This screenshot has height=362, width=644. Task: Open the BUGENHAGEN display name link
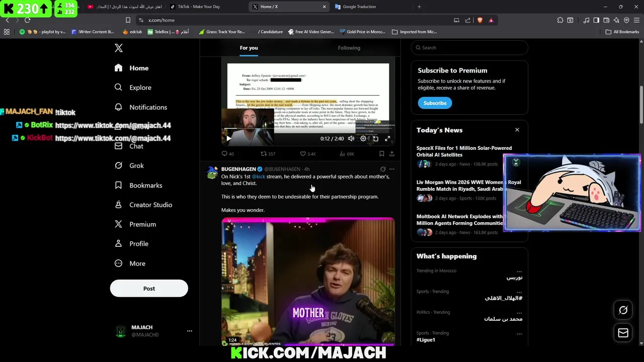[x=238, y=169]
